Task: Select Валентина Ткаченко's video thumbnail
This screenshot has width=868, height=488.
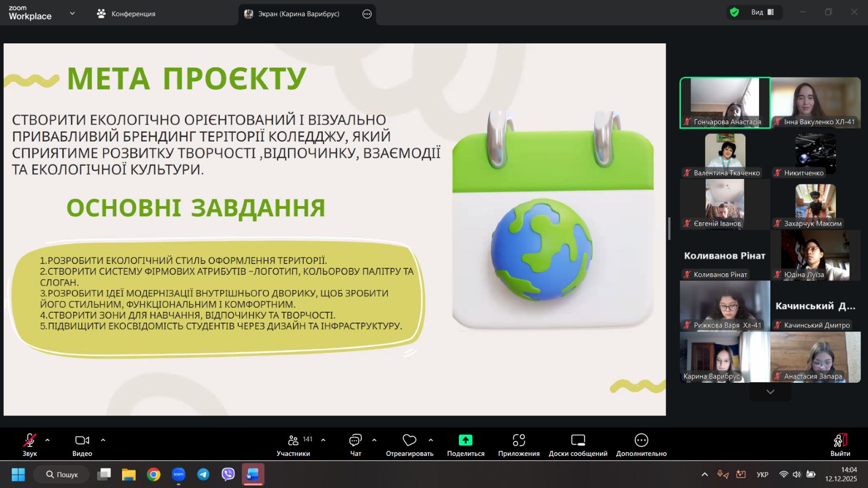Action: tap(725, 153)
